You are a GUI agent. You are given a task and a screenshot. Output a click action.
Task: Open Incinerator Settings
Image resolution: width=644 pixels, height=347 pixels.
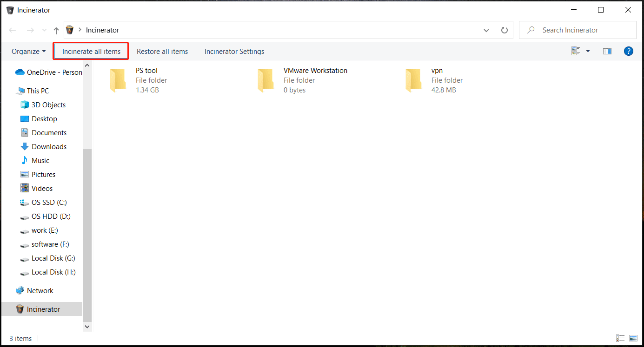[x=234, y=52]
